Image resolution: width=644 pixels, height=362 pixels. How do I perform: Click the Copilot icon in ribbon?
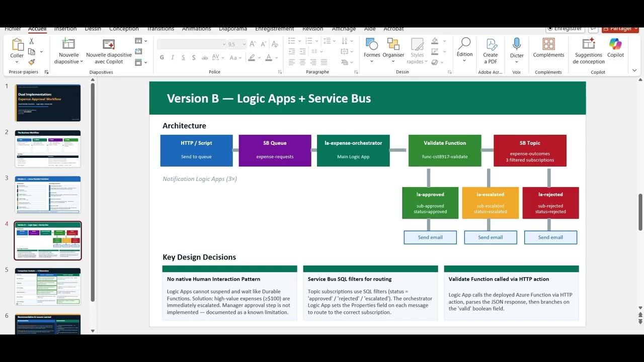point(615,44)
